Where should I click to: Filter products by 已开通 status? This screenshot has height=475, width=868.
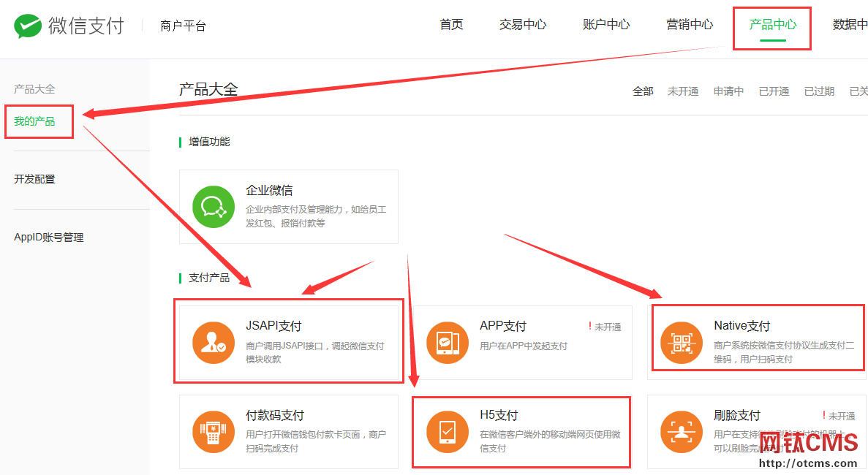pos(773,91)
